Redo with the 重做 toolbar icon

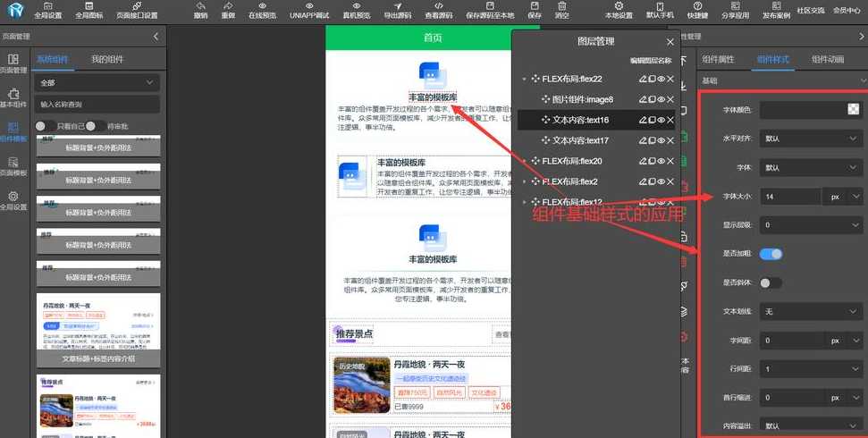pyautogui.click(x=228, y=11)
